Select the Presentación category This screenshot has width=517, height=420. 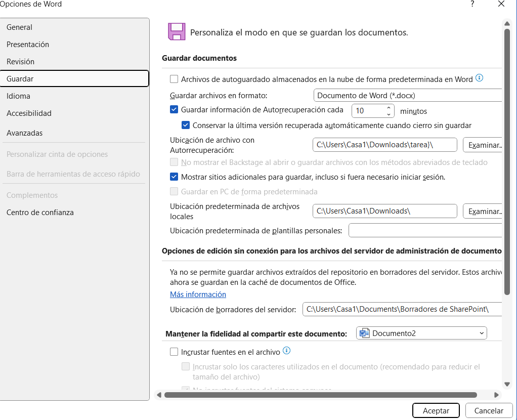(x=74, y=44)
